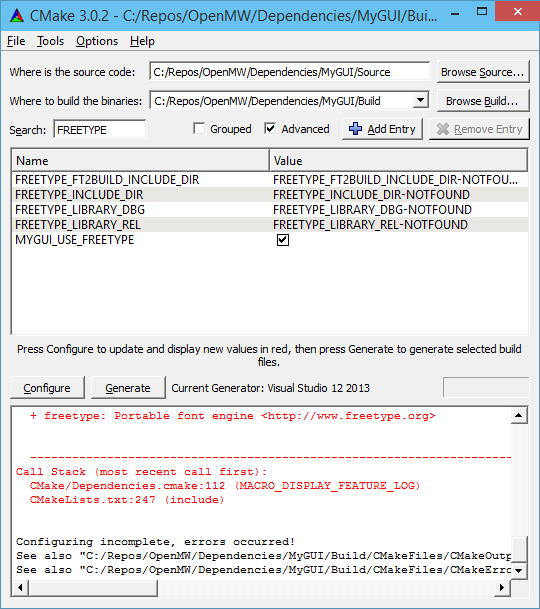Expand the build binaries path dropdown
This screenshot has height=609, width=540.
click(420, 101)
